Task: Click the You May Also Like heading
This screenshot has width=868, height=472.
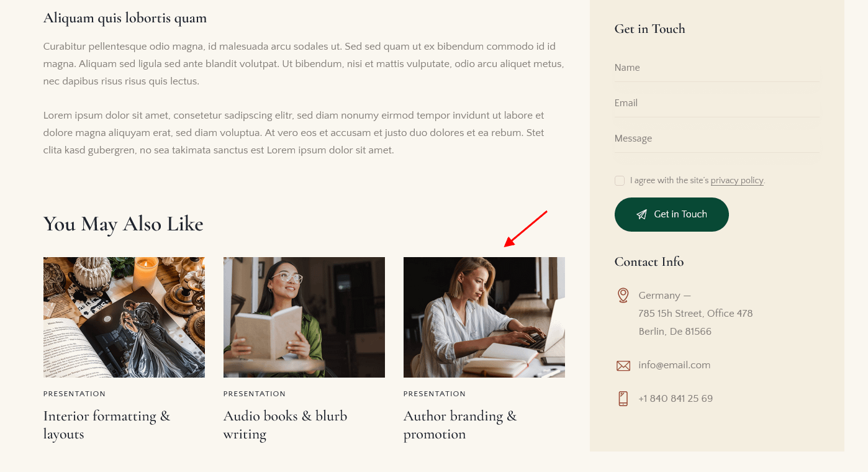Action: tap(124, 224)
